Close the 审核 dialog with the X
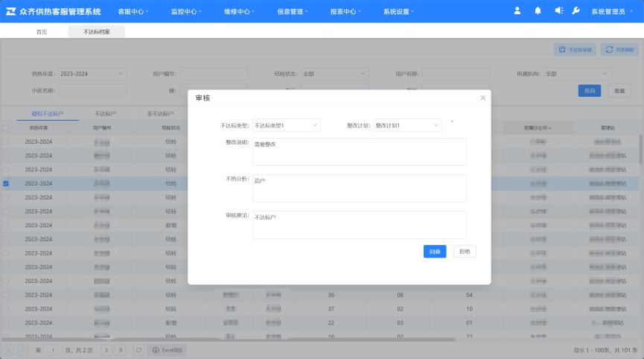Screen dimensions: 644x359 [482, 98]
